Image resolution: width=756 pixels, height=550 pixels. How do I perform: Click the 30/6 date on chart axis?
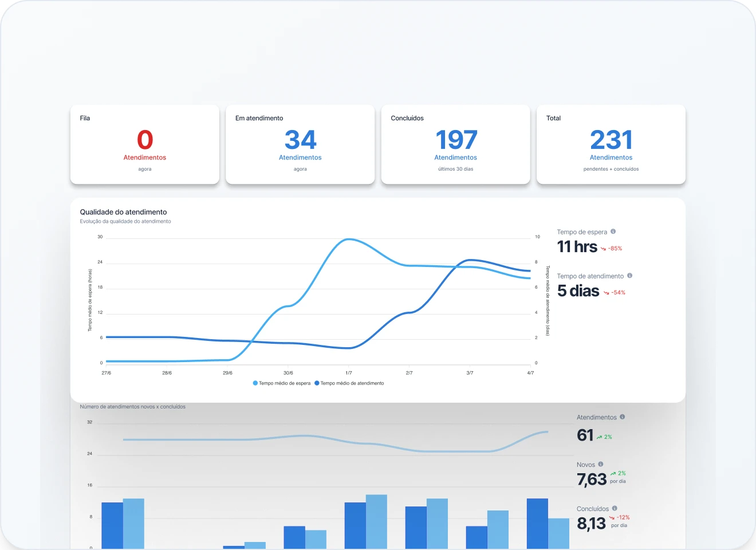click(288, 373)
